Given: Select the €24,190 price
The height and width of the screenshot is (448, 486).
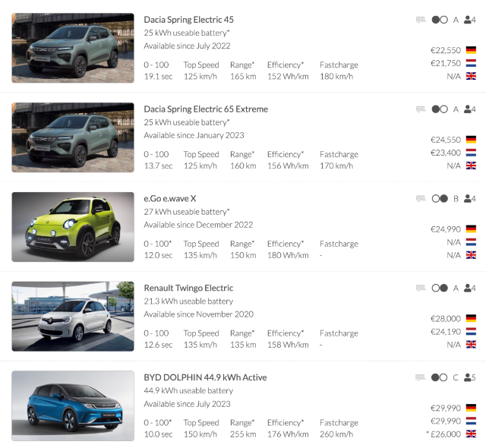Looking at the screenshot, I should (x=446, y=332).
